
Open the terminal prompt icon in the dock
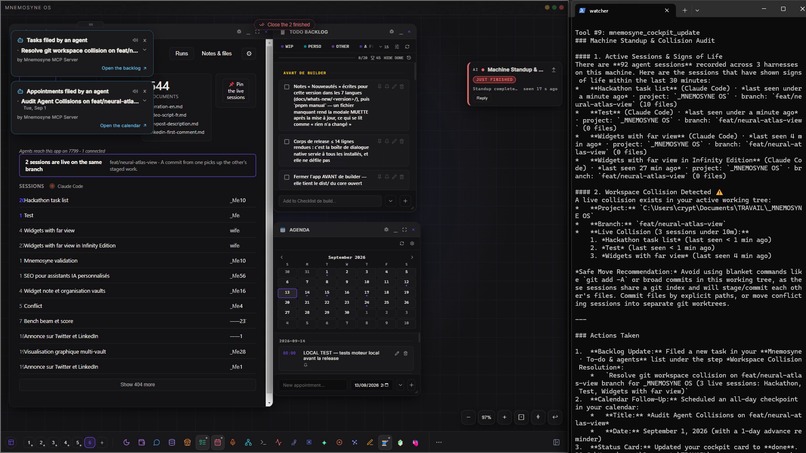[263, 442]
